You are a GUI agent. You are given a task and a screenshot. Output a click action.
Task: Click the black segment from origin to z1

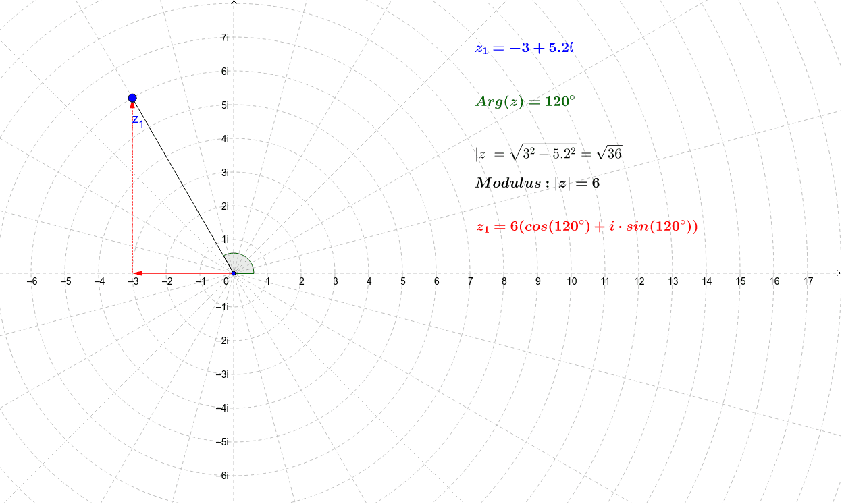(x=183, y=186)
